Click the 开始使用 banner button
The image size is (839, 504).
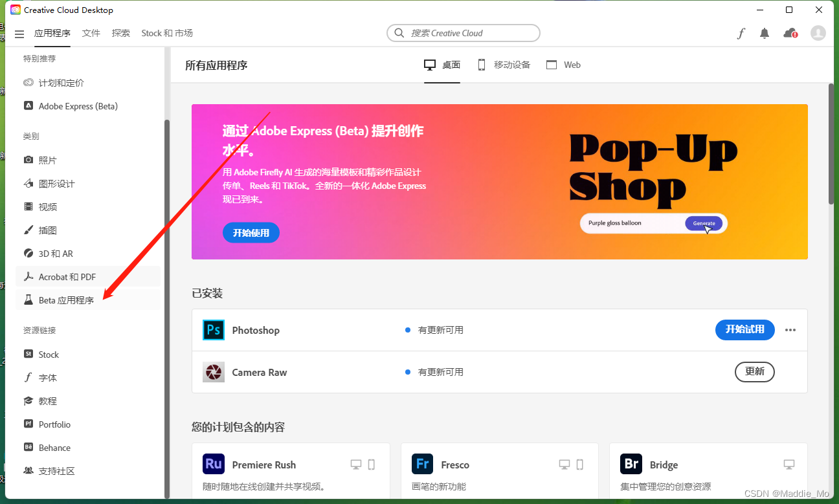click(251, 233)
